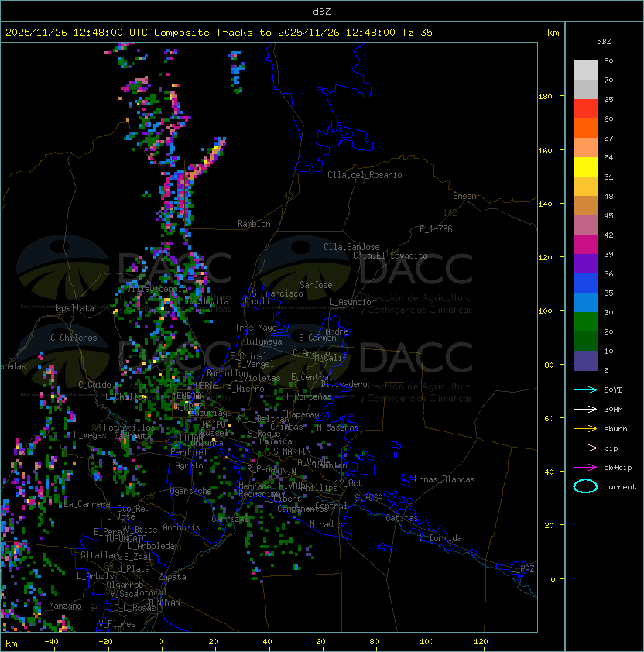Click the white 30HM track arrow in legend
The image size is (644, 652).
pos(585,409)
